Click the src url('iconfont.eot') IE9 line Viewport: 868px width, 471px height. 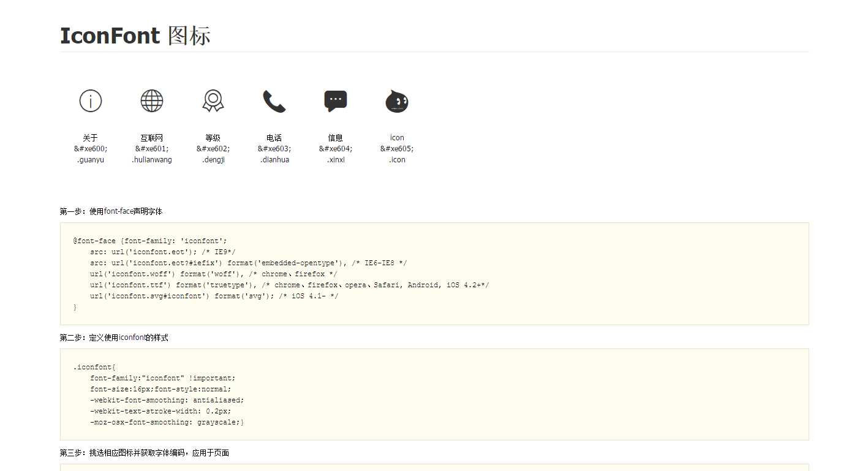(x=163, y=252)
